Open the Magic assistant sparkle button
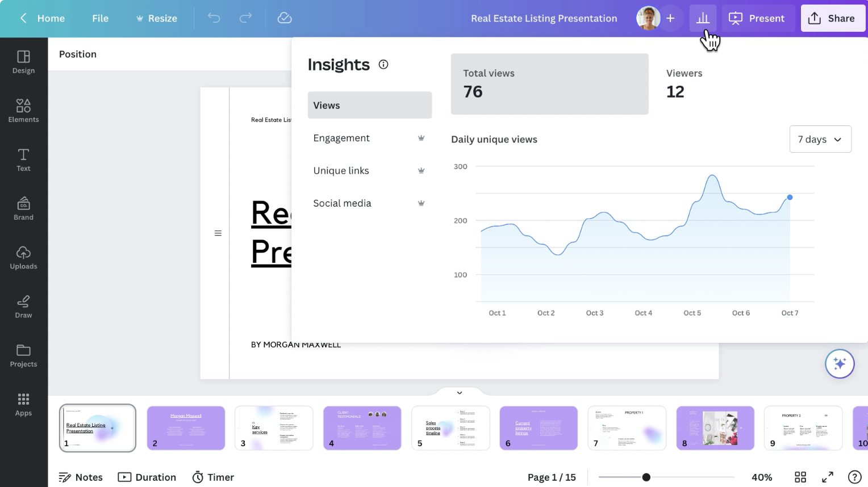Viewport: 868px width, 487px height. [839, 364]
